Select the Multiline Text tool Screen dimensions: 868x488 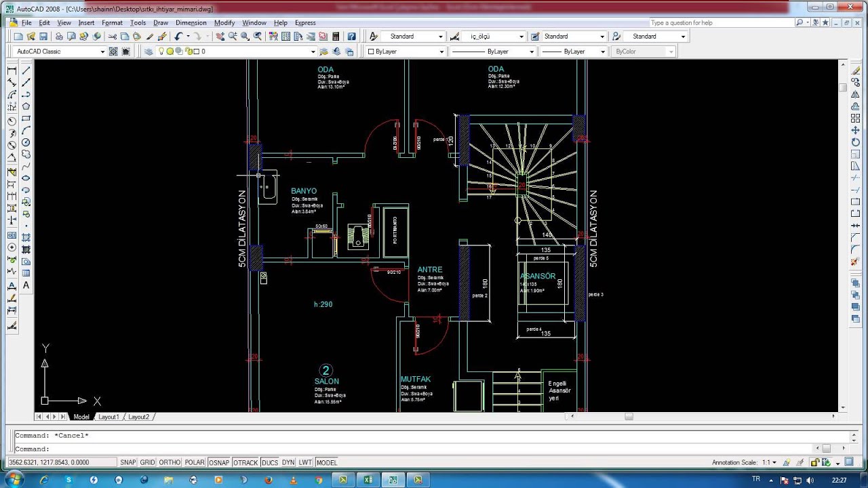(x=26, y=285)
